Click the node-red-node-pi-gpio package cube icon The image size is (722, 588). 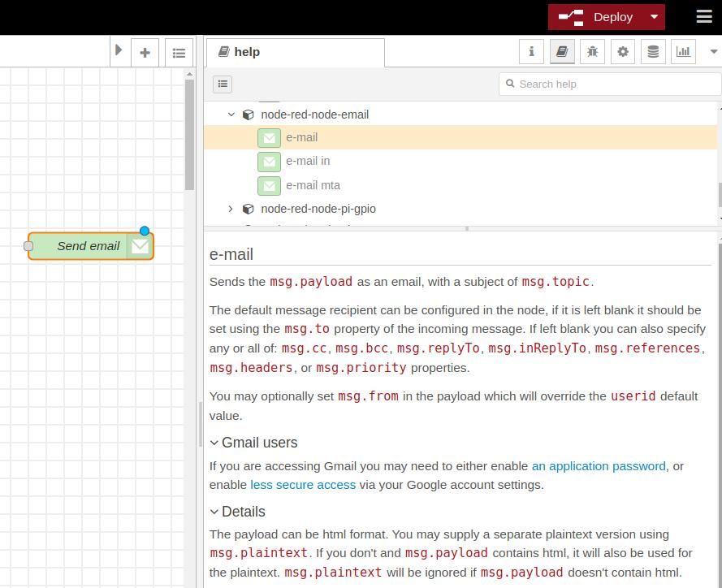249,209
